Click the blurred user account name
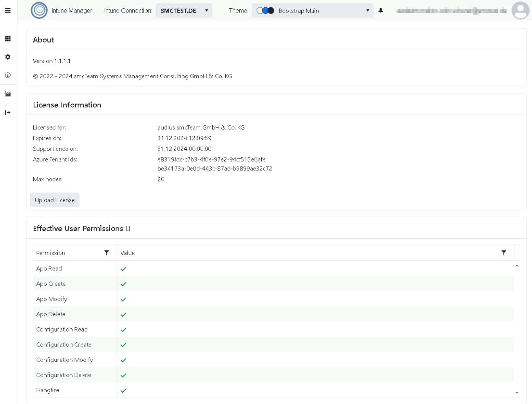 (x=451, y=11)
